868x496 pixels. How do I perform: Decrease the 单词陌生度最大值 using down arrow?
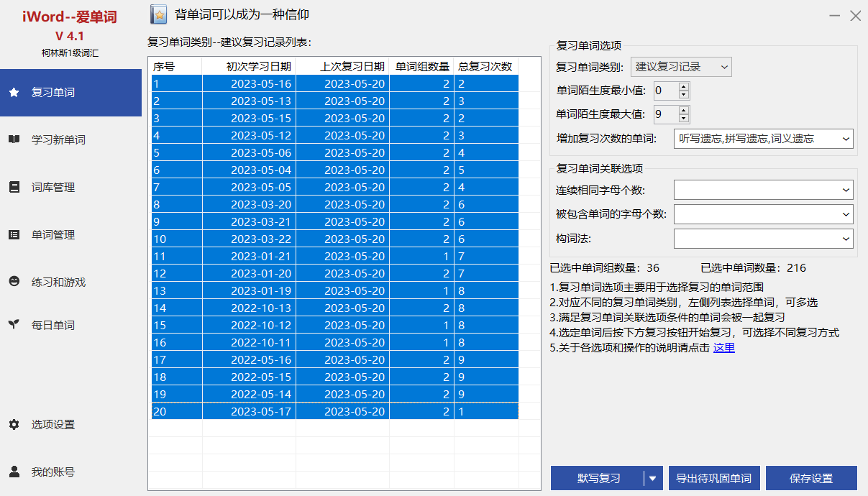[x=683, y=119]
